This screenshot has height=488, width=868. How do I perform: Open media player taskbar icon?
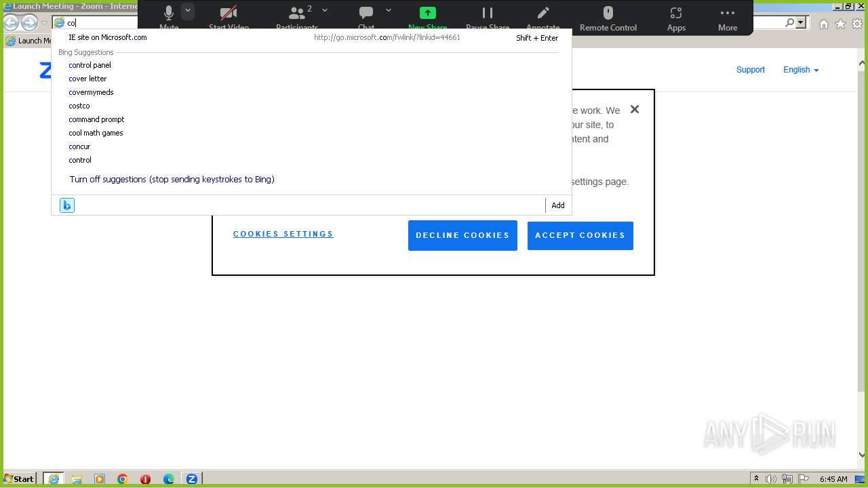[100, 479]
